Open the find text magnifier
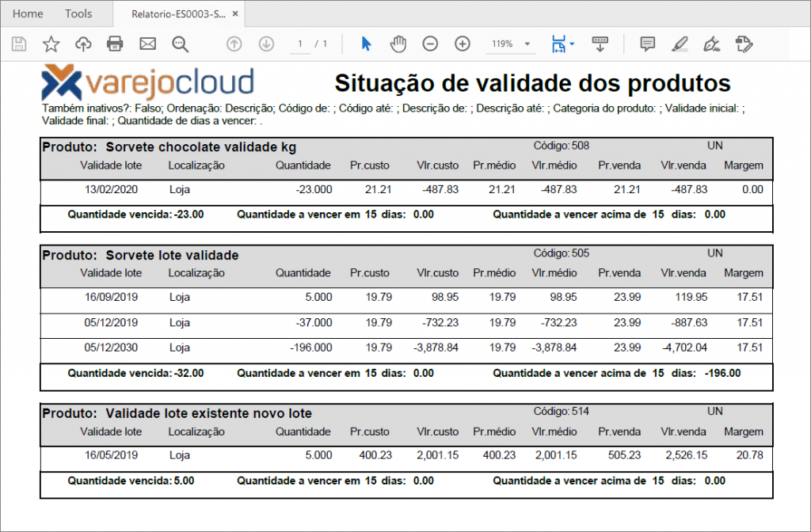 click(181, 44)
